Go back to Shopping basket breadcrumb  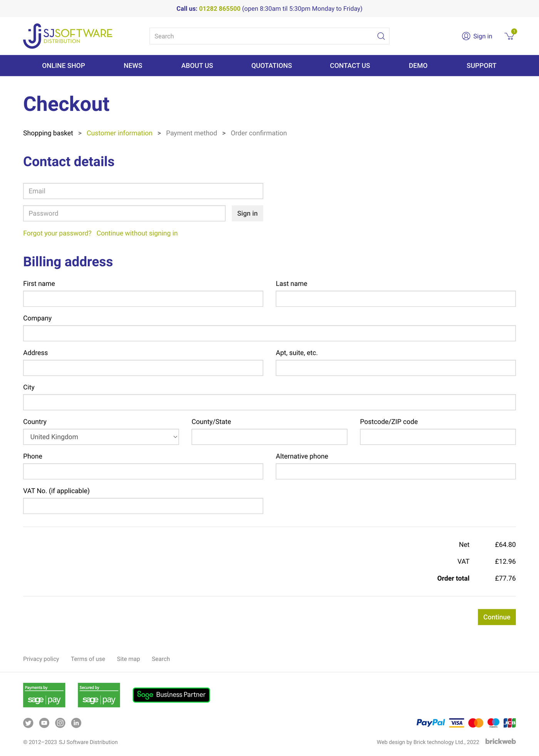pyautogui.click(x=48, y=133)
